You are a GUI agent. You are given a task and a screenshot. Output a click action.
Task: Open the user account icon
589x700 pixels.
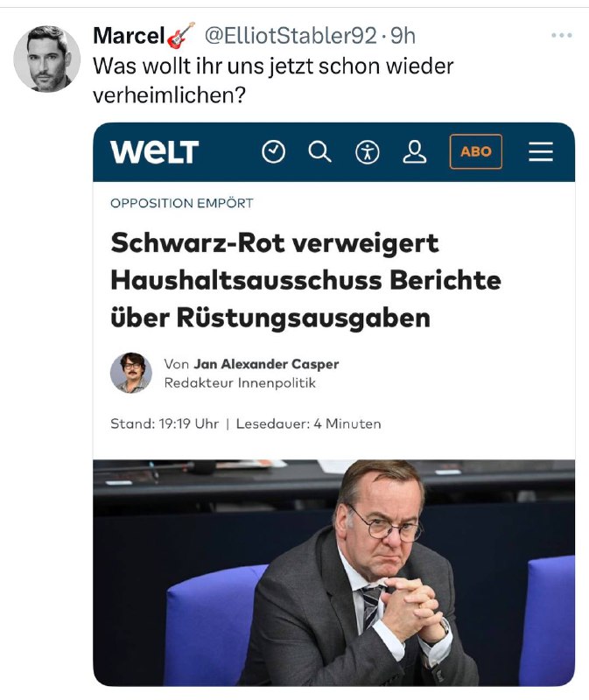(414, 151)
